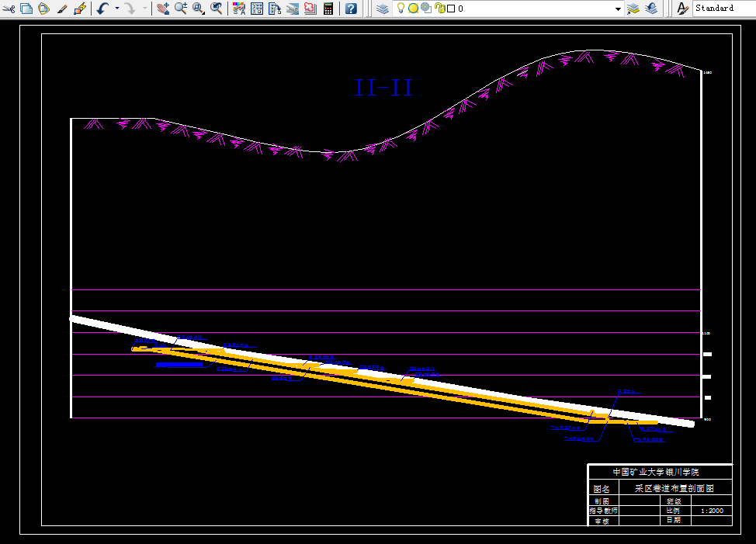
Task: Open the Block Editor lightning icon
Action: point(80,9)
